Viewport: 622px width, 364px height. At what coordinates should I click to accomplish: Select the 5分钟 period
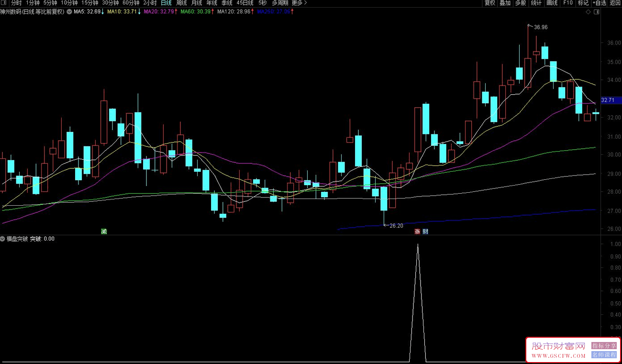(50, 3)
